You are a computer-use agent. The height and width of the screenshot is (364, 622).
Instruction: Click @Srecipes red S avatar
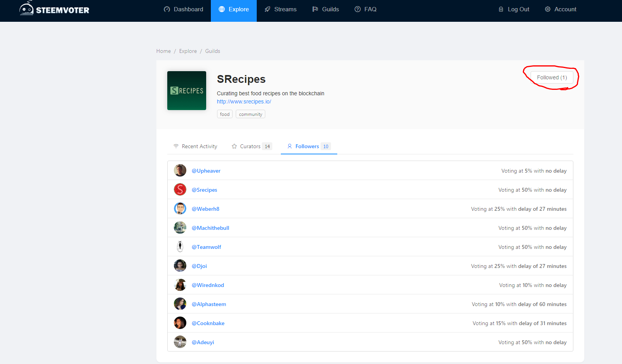pyautogui.click(x=180, y=189)
